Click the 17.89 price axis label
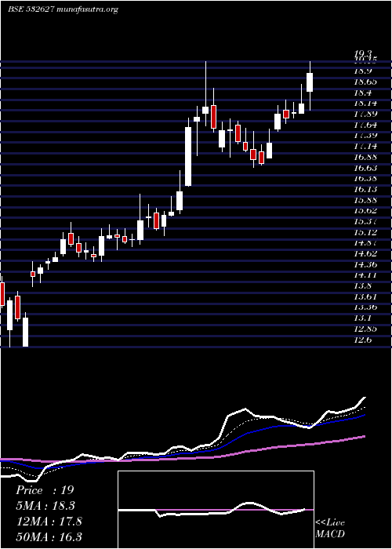 (365, 115)
